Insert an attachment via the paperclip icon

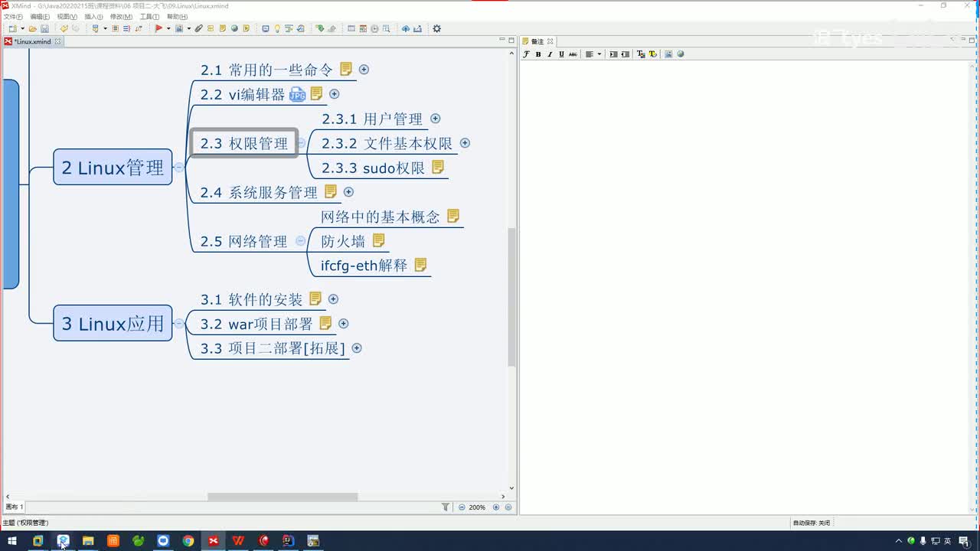pos(198,29)
